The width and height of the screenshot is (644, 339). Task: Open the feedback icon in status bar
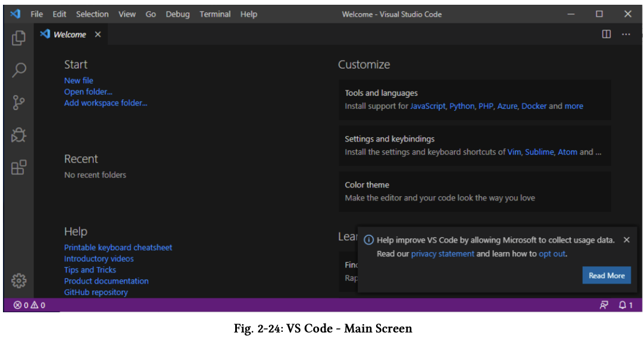pyautogui.click(x=604, y=305)
